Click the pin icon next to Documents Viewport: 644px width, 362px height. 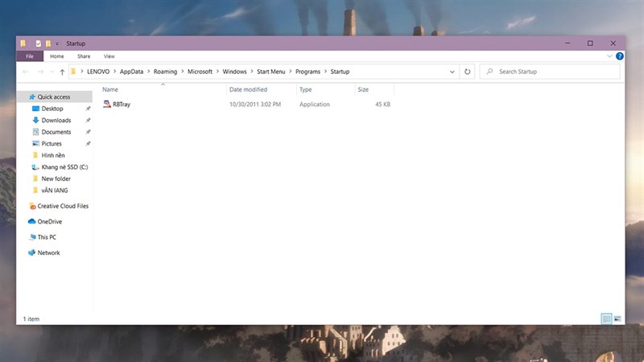pos(88,132)
